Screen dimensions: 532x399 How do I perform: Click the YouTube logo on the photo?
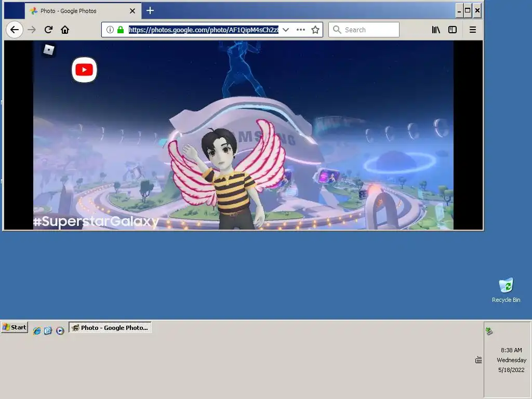[x=84, y=70]
